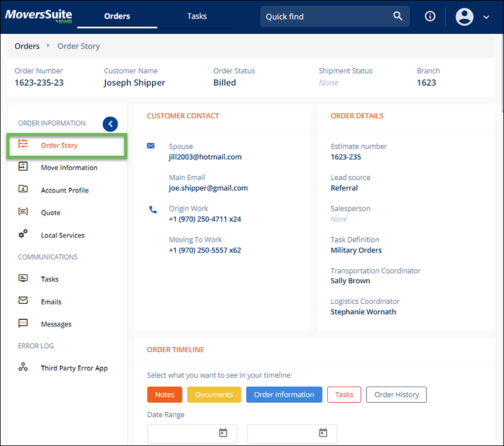Toggle the Notes filter in the timeline
504x446 pixels.
click(164, 395)
